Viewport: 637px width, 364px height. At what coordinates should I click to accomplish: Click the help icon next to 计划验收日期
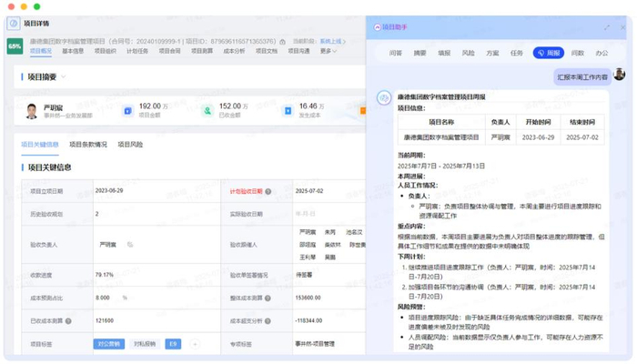(x=268, y=192)
